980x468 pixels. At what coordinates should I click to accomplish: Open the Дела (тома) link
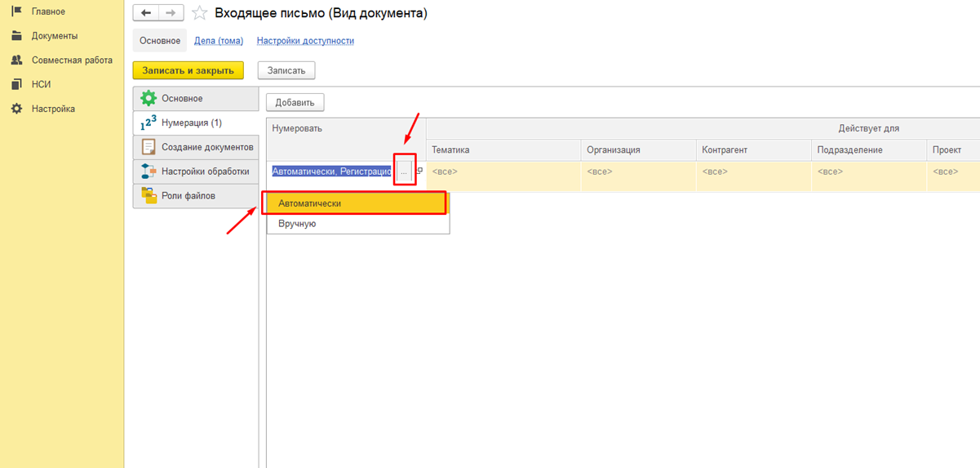coord(219,41)
